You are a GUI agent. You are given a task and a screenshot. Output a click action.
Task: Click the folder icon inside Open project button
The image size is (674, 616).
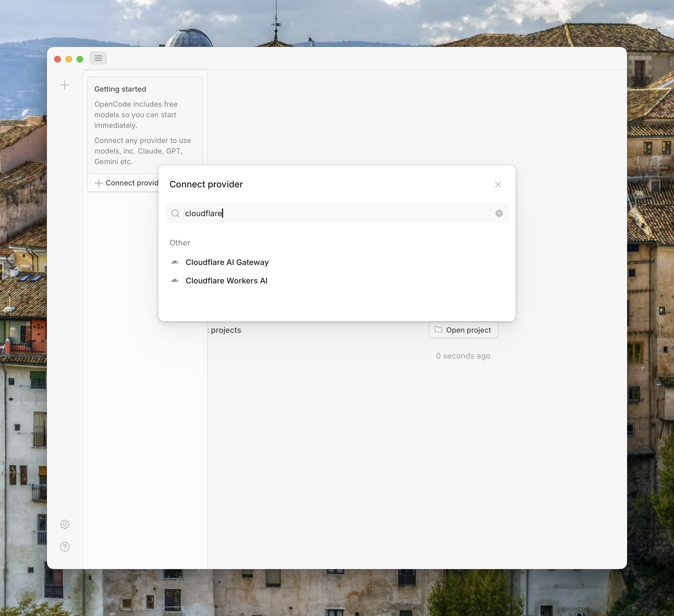click(x=438, y=330)
